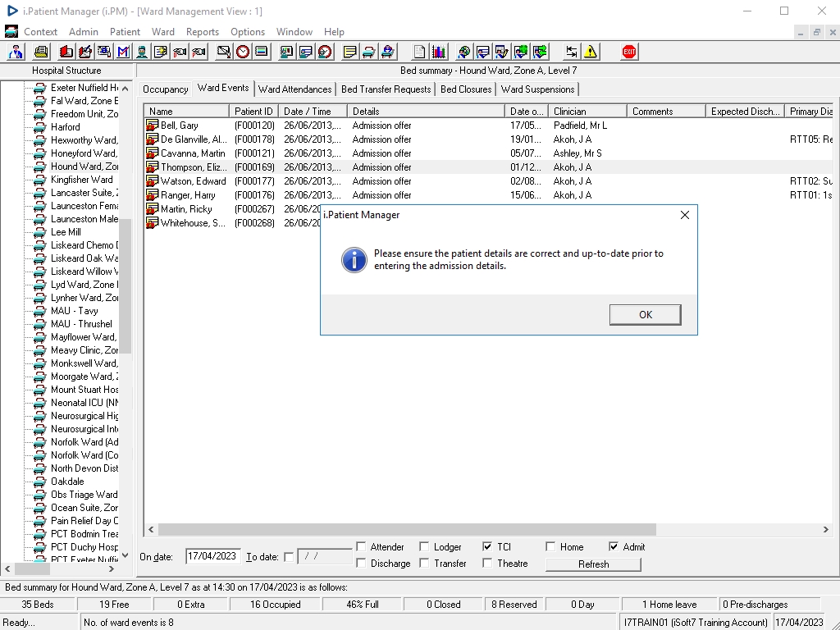Select the masked surgeon toolbar icon
This screenshot has height=630, width=840.
tap(142, 52)
